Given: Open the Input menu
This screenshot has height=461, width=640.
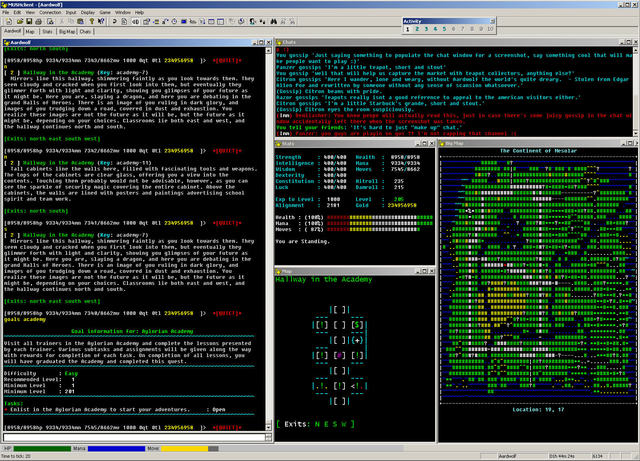Looking at the screenshot, I should (71, 13).
